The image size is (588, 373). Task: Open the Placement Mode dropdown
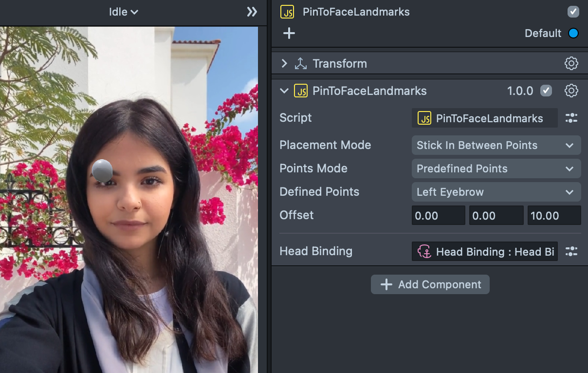click(x=496, y=145)
